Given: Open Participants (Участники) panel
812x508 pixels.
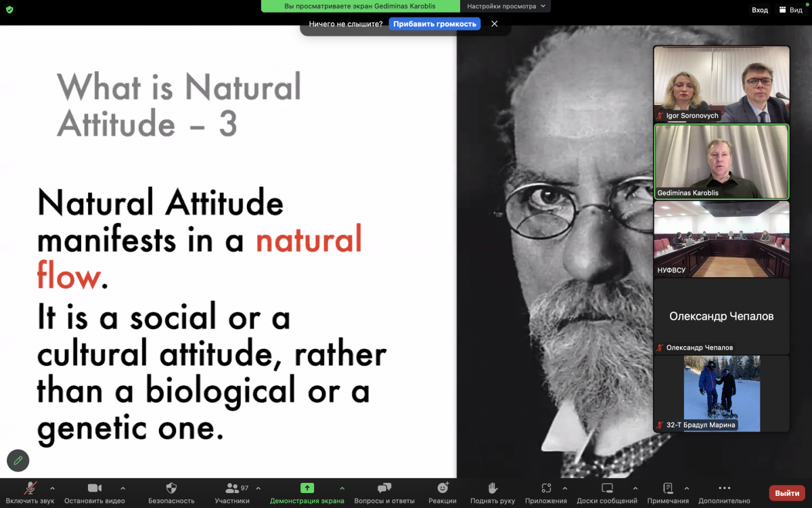Looking at the screenshot, I should point(232,488).
